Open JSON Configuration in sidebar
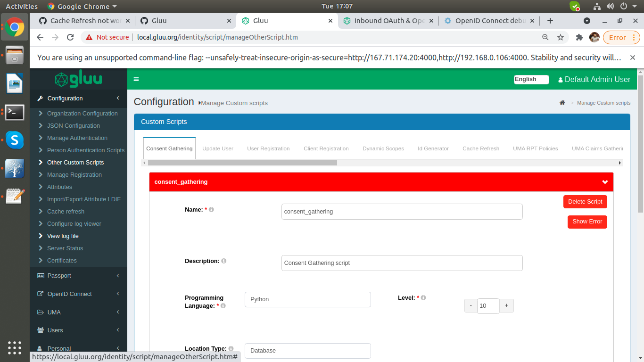The width and height of the screenshot is (644, 362). point(73,126)
